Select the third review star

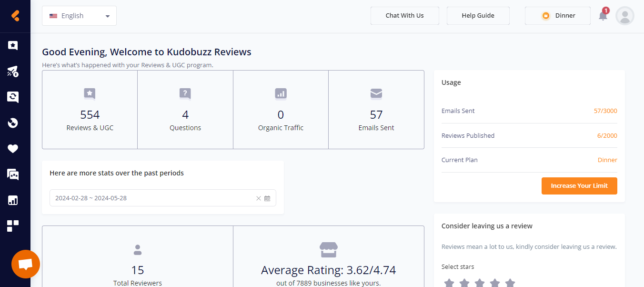(x=480, y=283)
